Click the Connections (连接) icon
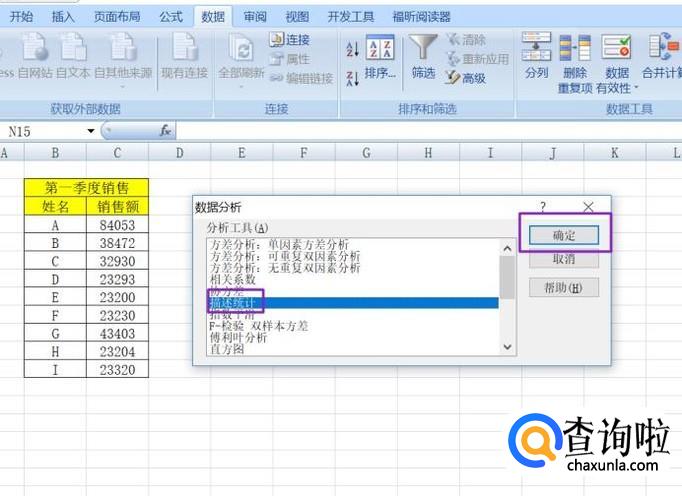The image size is (682, 496). click(x=278, y=40)
